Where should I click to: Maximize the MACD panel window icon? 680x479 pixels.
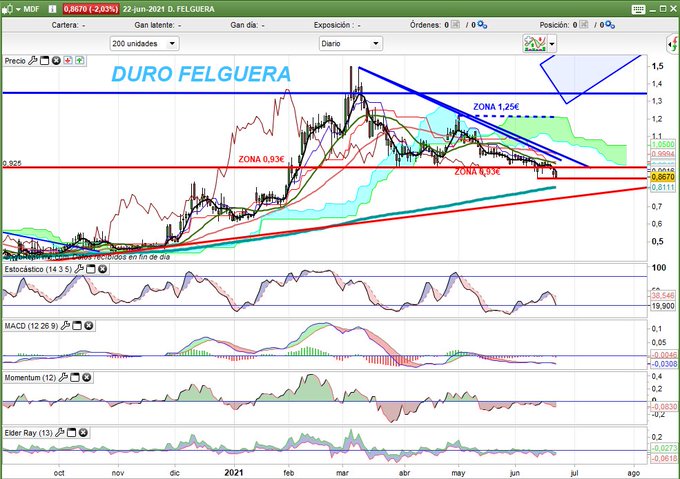pos(77,326)
